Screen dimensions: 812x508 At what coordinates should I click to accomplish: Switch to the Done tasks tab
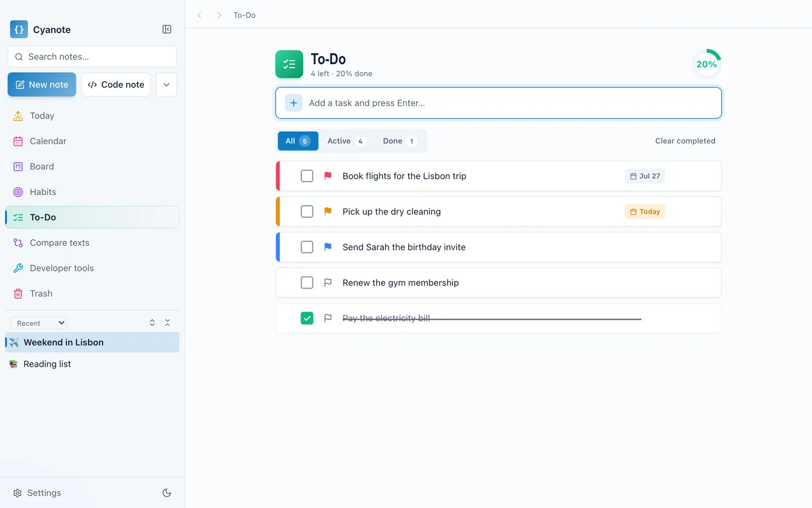click(x=400, y=141)
